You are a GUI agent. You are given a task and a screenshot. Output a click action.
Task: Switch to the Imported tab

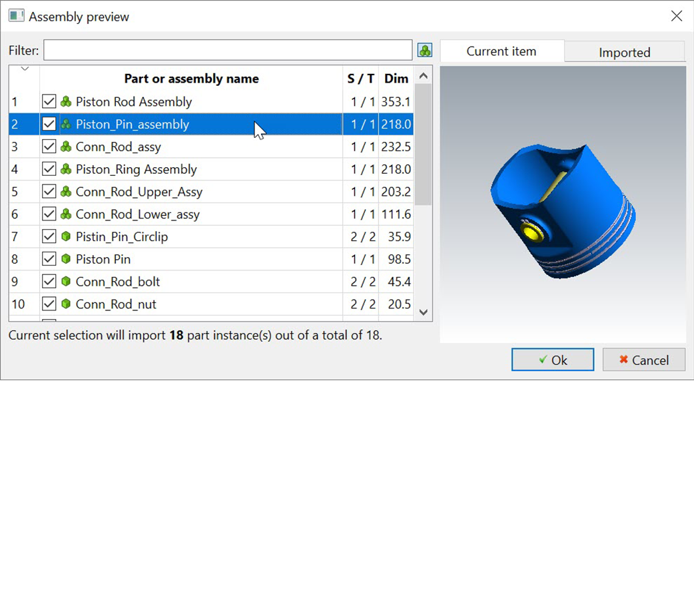click(x=625, y=53)
